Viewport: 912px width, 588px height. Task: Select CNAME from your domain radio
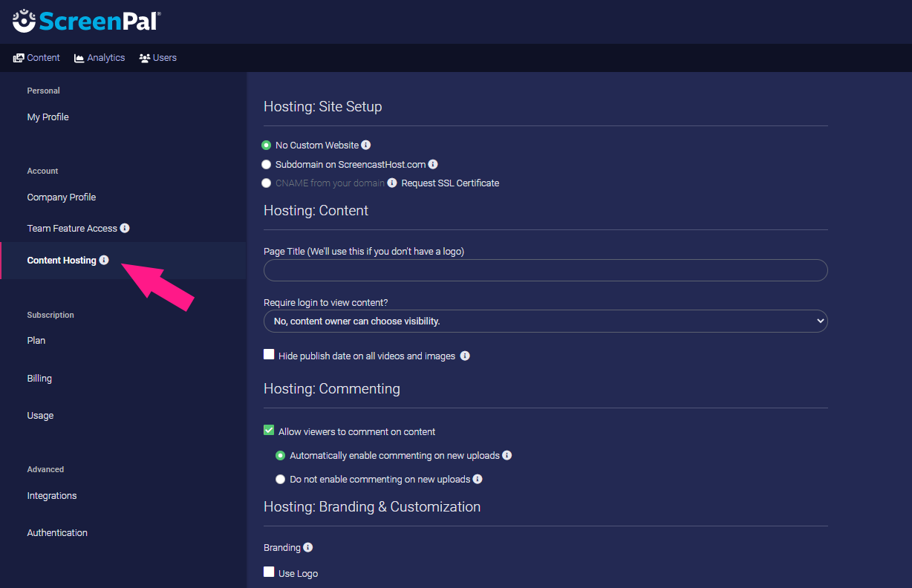coord(267,183)
